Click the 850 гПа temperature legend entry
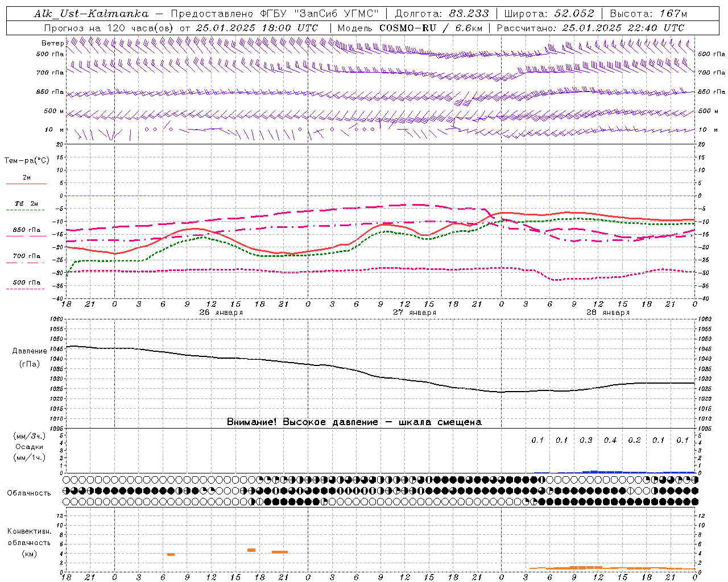This screenshot has height=582, width=728. tap(27, 232)
